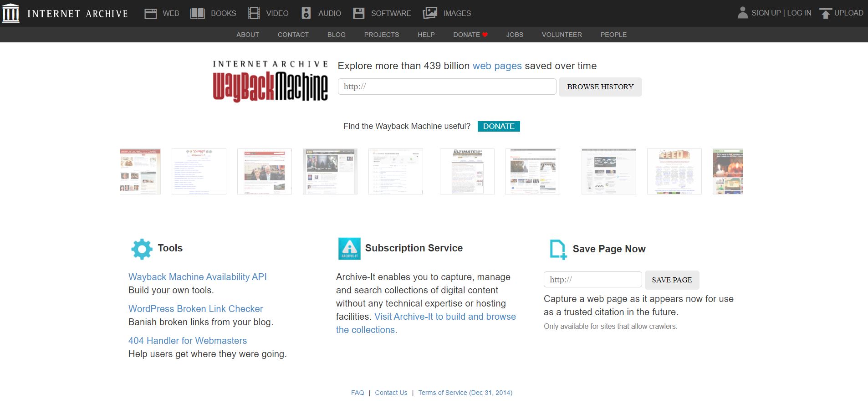
Task: Open the Contact Us footer link
Action: click(x=391, y=393)
